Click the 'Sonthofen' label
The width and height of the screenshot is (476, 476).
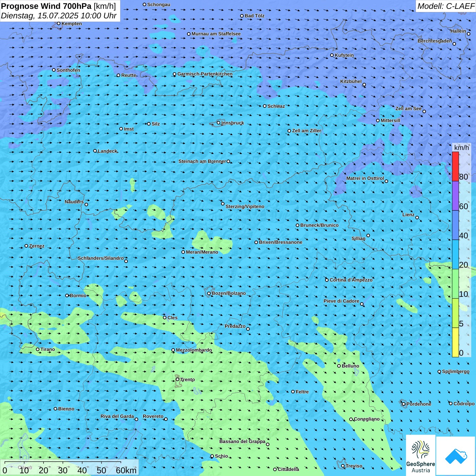(68, 70)
